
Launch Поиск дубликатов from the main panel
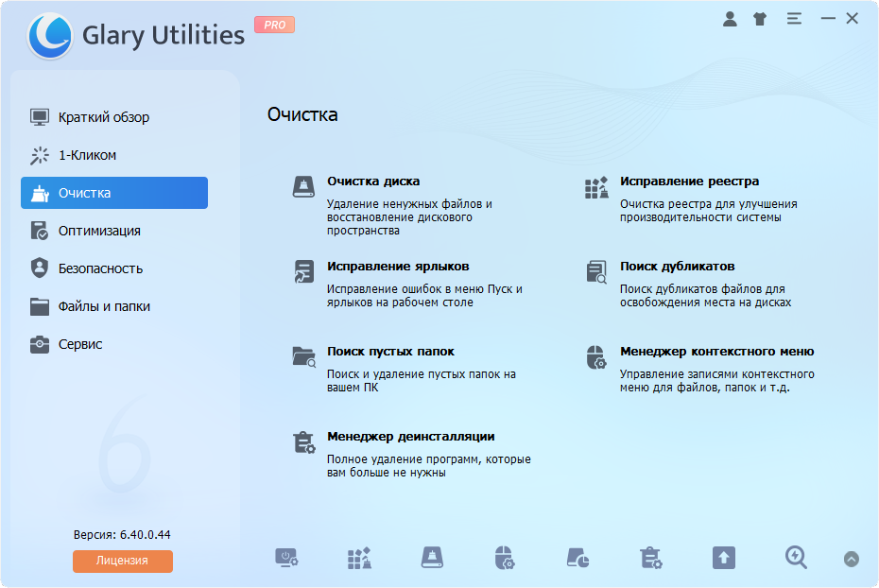tap(677, 267)
